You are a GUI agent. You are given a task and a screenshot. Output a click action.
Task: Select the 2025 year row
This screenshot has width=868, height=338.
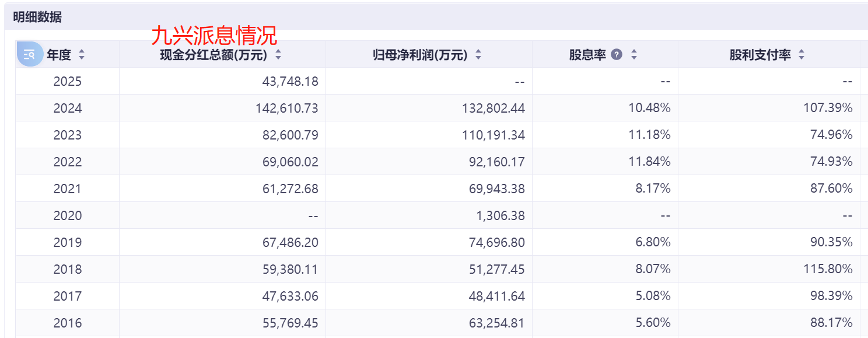pyautogui.click(x=437, y=81)
